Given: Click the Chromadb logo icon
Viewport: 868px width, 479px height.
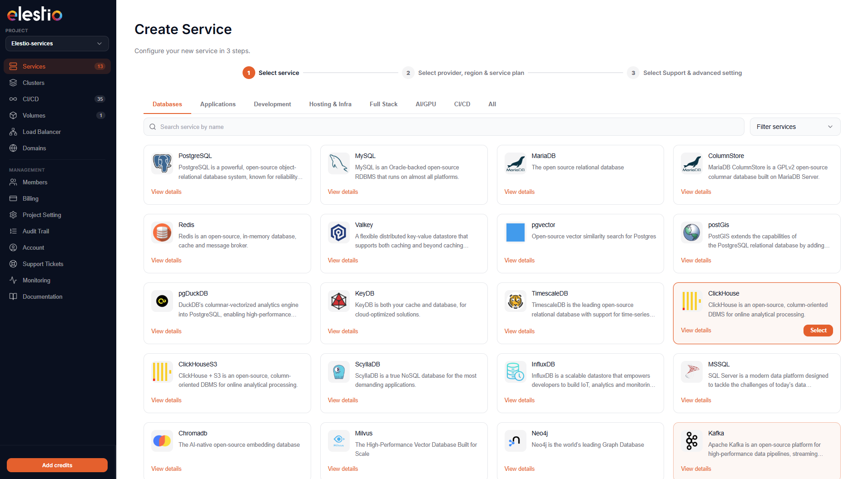Looking at the screenshot, I should (x=162, y=441).
